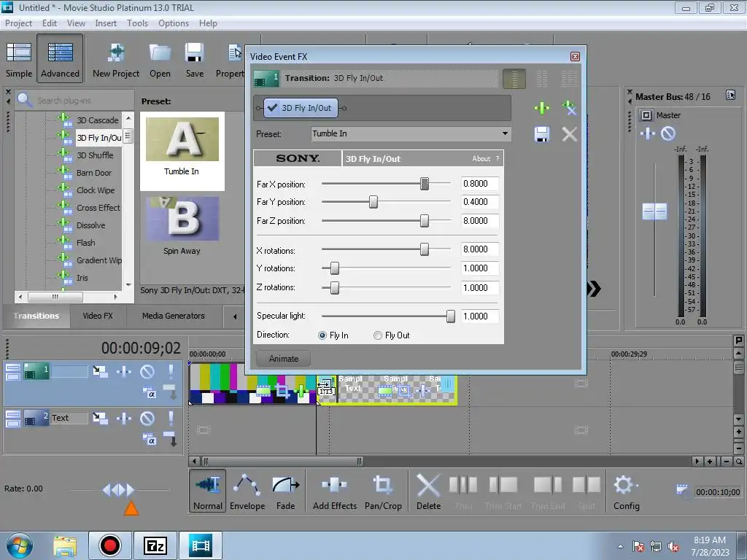This screenshot has width=747, height=560.
Task: Open a project using Open icon
Action: pos(160,60)
